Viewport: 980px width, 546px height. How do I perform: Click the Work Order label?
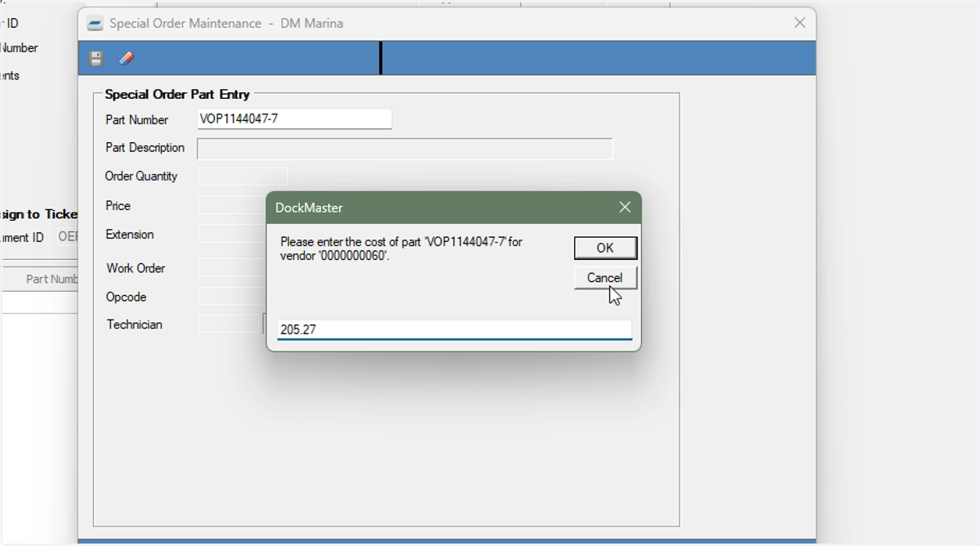click(136, 268)
